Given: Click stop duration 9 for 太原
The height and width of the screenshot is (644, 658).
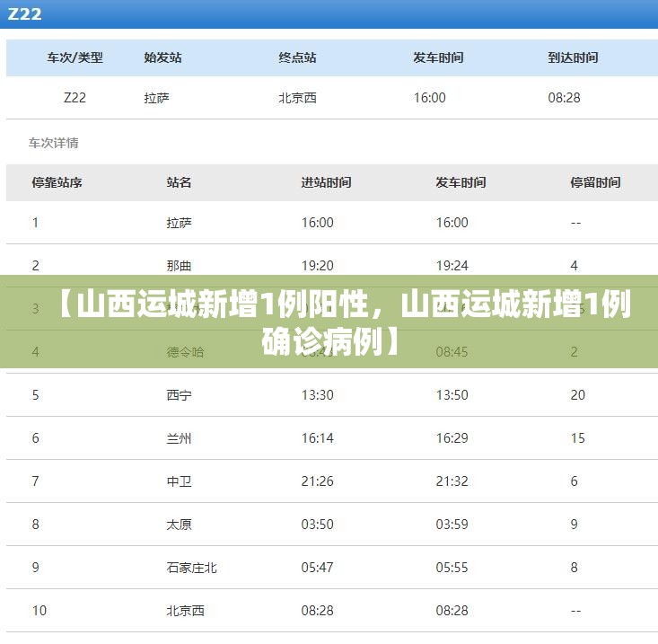Looking at the screenshot, I should click(575, 525).
